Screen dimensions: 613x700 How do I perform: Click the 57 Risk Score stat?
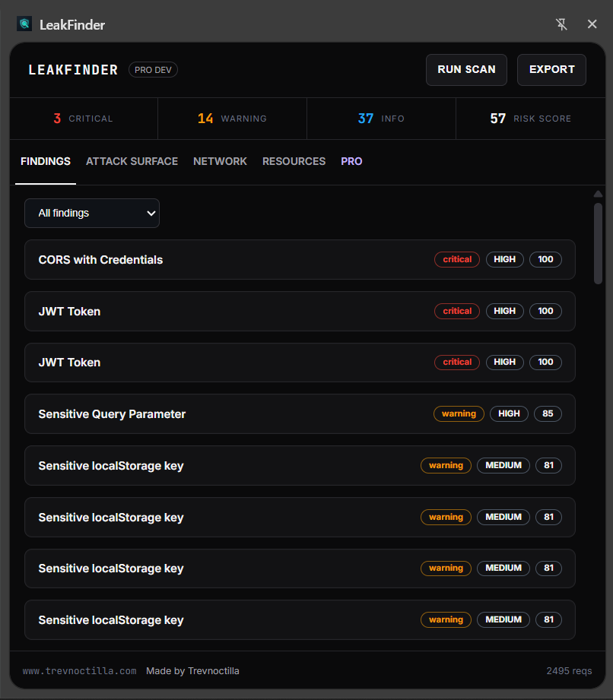[x=530, y=119]
